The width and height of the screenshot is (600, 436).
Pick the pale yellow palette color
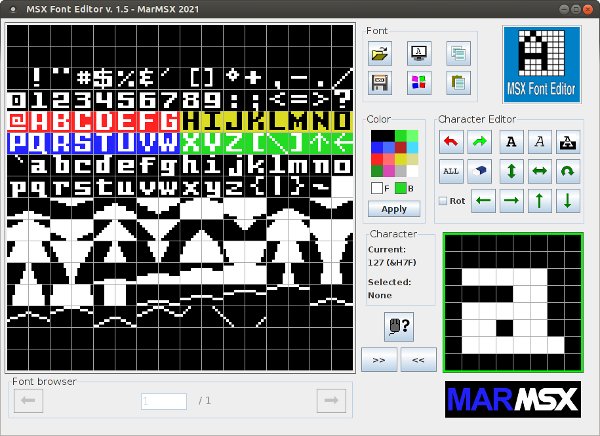click(x=412, y=159)
